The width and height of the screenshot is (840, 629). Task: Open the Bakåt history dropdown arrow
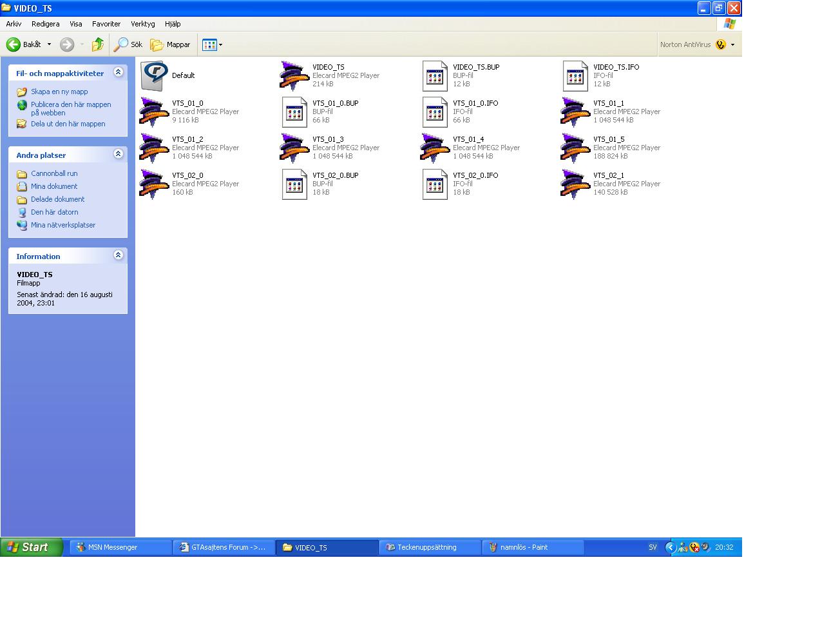49,44
